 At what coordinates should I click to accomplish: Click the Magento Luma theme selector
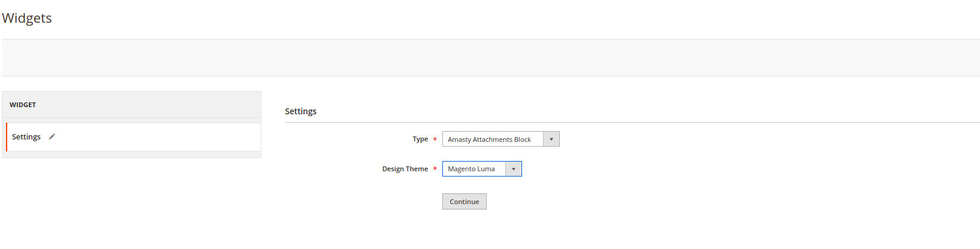point(482,169)
